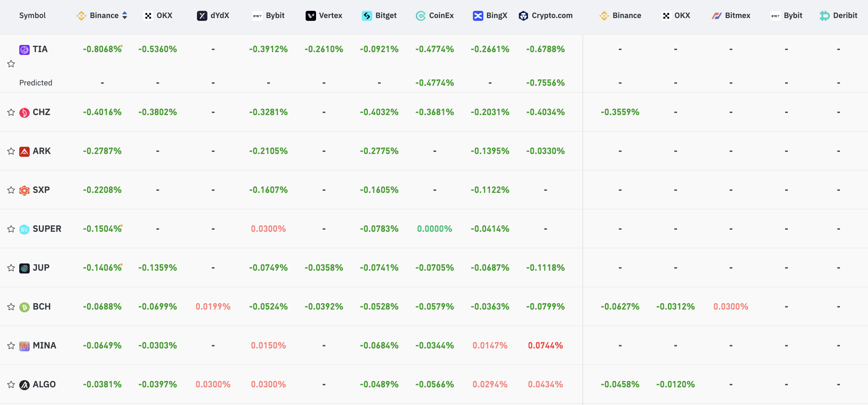Click the TIA coin icon
This screenshot has width=868, height=405.
pyautogui.click(x=24, y=50)
